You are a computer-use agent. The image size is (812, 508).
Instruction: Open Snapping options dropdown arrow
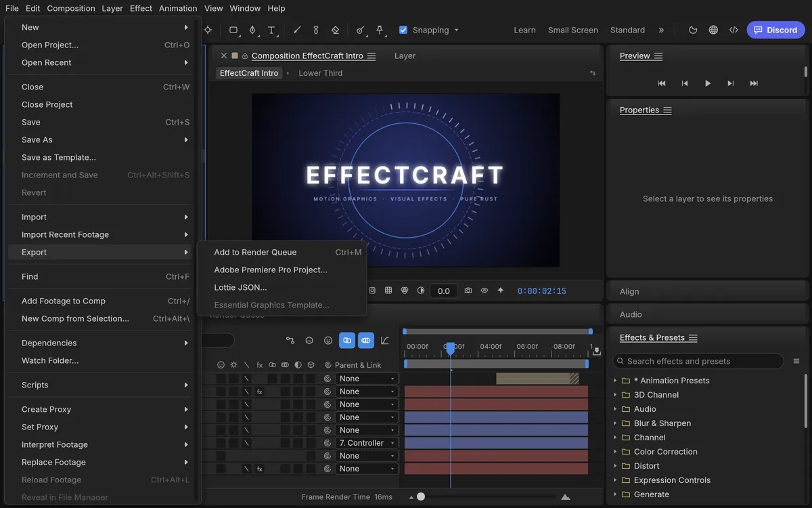pyautogui.click(x=457, y=30)
